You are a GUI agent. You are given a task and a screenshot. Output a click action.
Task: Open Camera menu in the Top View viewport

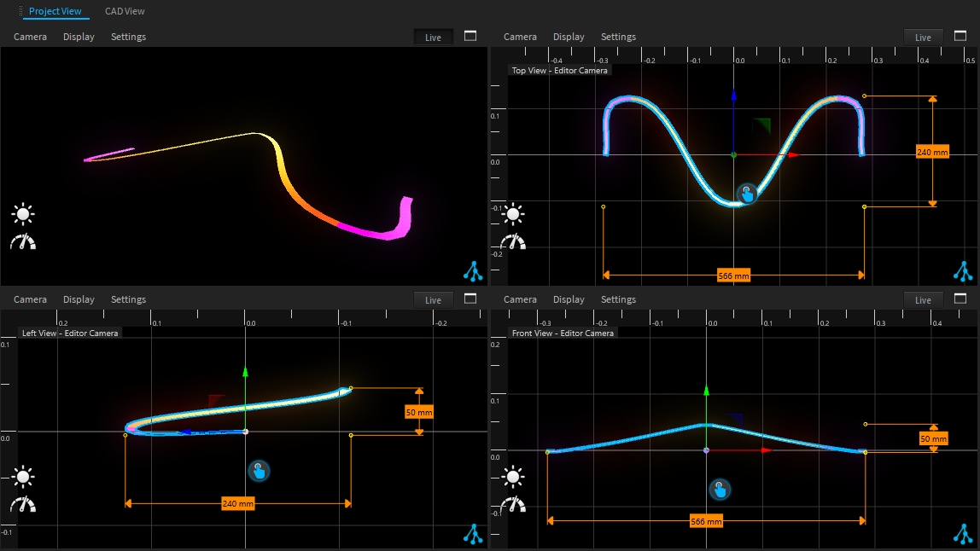pyautogui.click(x=520, y=37)
